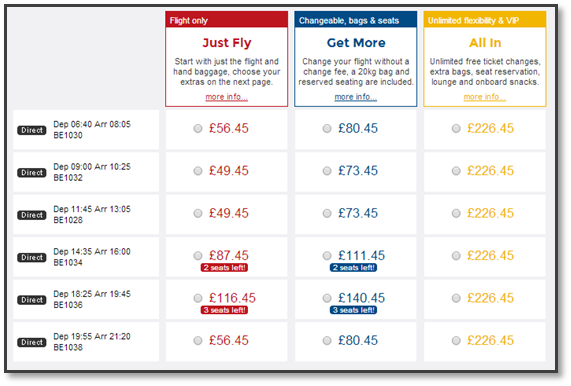Select the All In £226.45 fare for BE1028

tap(456, 213)
